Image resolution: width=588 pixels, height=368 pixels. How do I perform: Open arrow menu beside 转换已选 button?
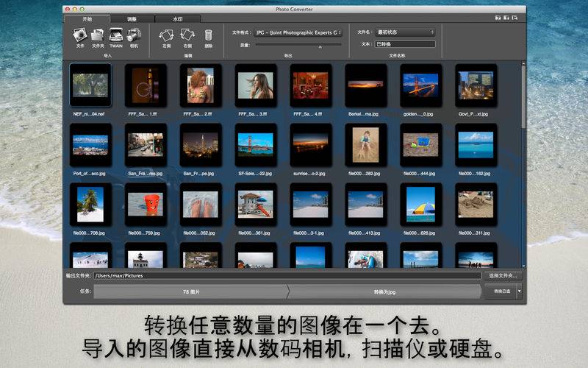click(520, 291)
